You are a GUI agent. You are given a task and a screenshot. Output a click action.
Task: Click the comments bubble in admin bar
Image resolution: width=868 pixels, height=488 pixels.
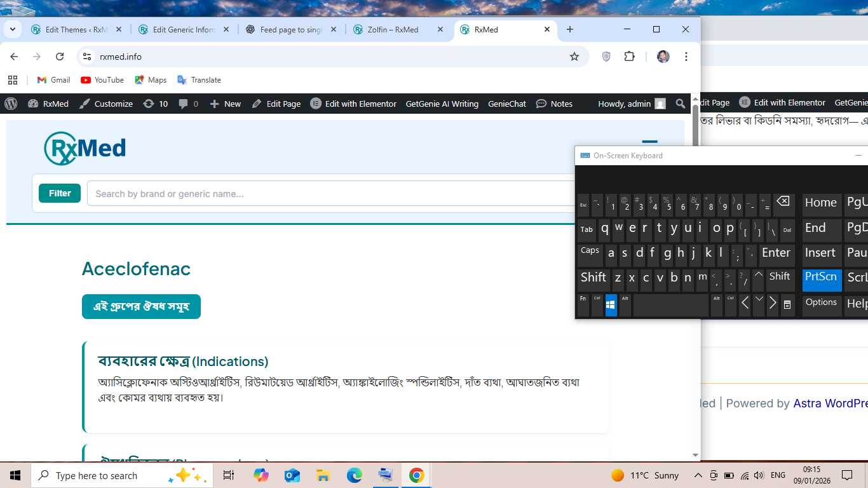(188, 104)
